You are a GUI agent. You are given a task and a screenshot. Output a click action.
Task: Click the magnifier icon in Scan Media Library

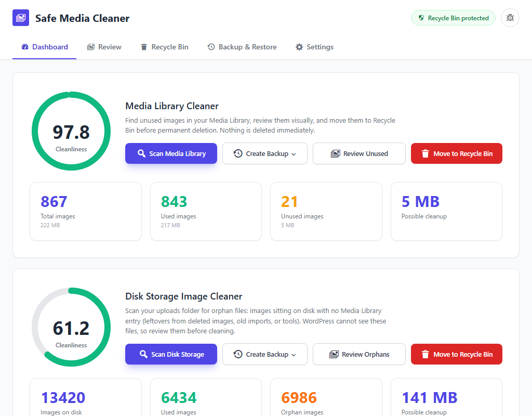coord(141,153)
